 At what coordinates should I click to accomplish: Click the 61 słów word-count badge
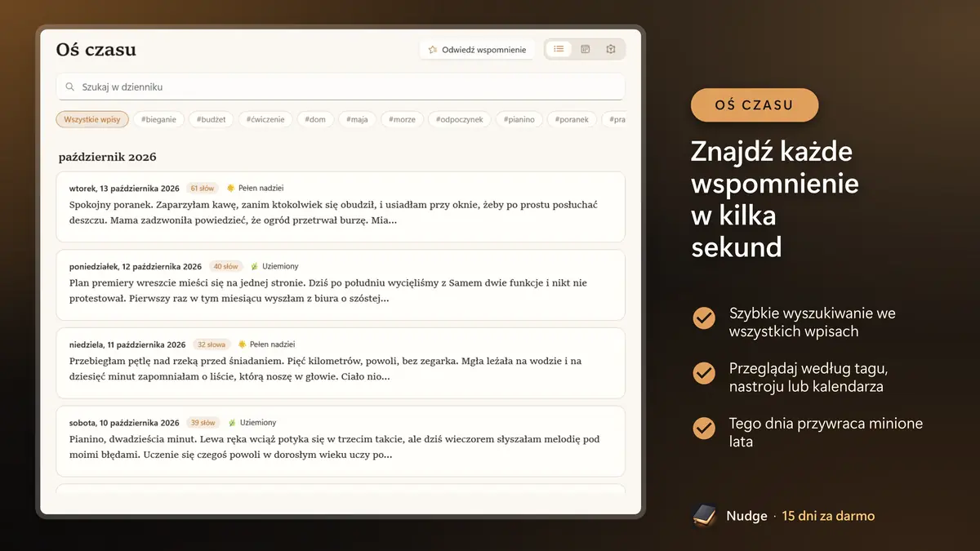(202, 189)
